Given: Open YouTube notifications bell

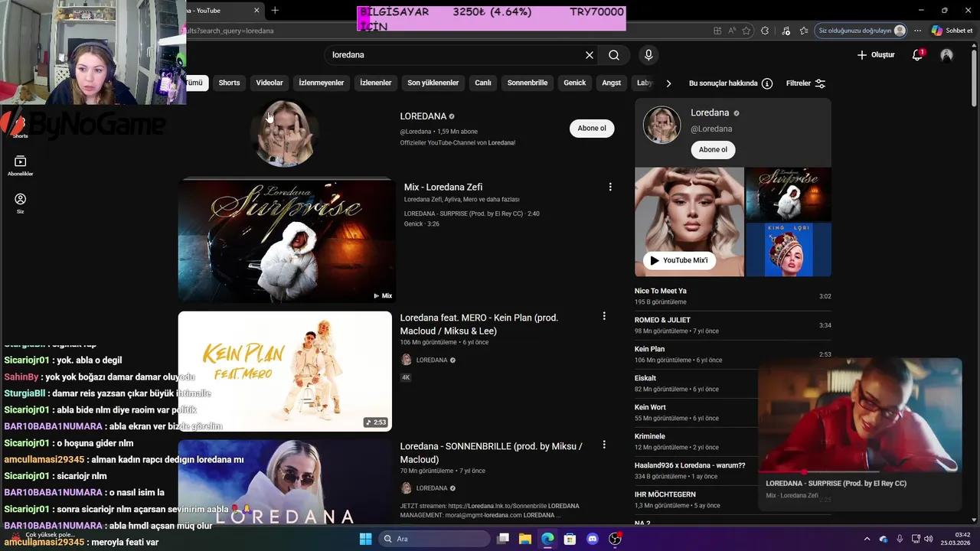Looking at the screenshot, I should 918,55.
